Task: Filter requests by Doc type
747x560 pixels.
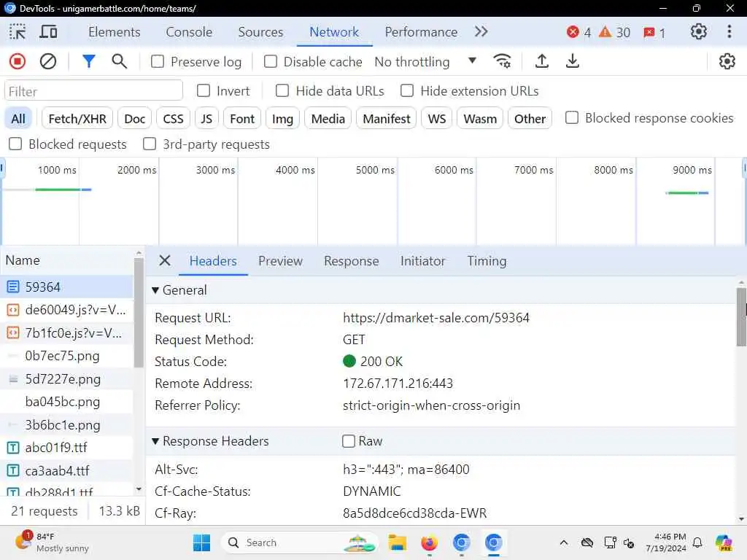Action: [x=134, y=119]
